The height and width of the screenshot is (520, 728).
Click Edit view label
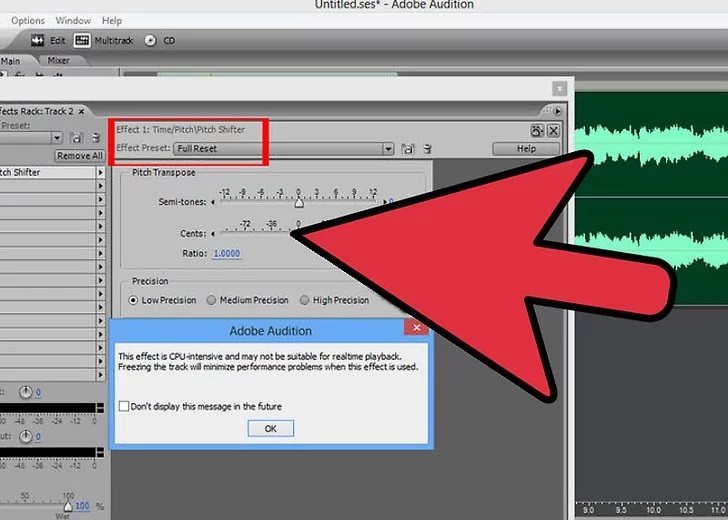58,40
